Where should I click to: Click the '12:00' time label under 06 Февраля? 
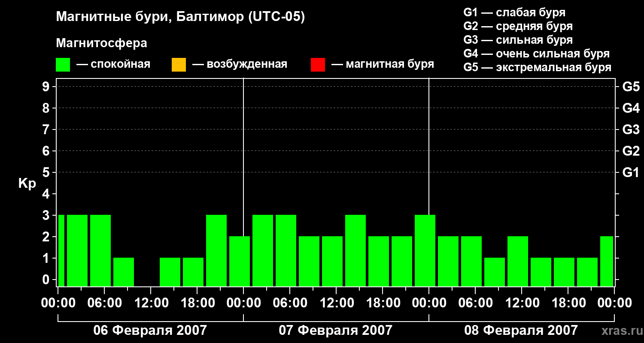click(x=151, y=303)
